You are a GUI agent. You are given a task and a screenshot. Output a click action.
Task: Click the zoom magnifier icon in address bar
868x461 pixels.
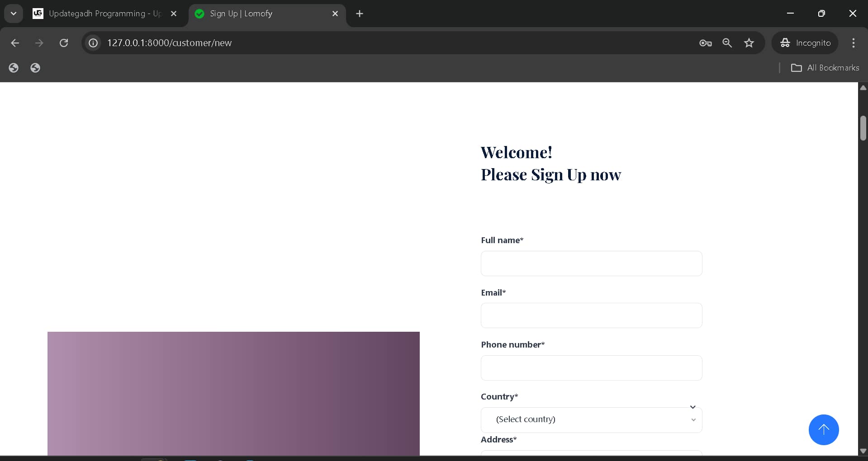click(x=727, y=42)
